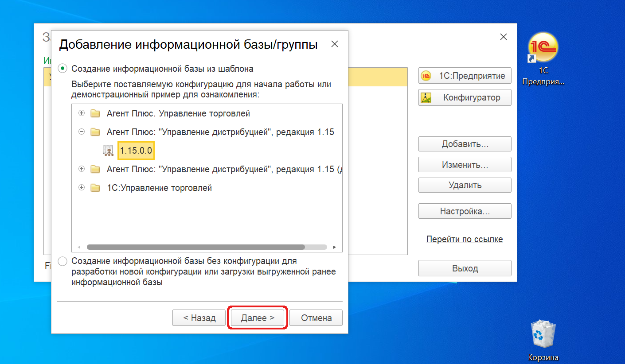Click Конфигуратор drafting-tool icon

426,97
